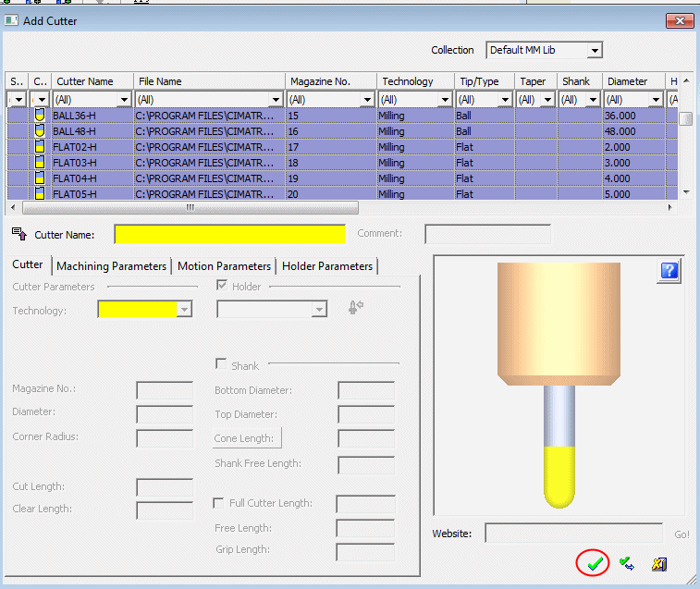Open the Collection dropdown showing Default MM Lib
Screen dimensions: 700x589
click(x=594, y=50)
